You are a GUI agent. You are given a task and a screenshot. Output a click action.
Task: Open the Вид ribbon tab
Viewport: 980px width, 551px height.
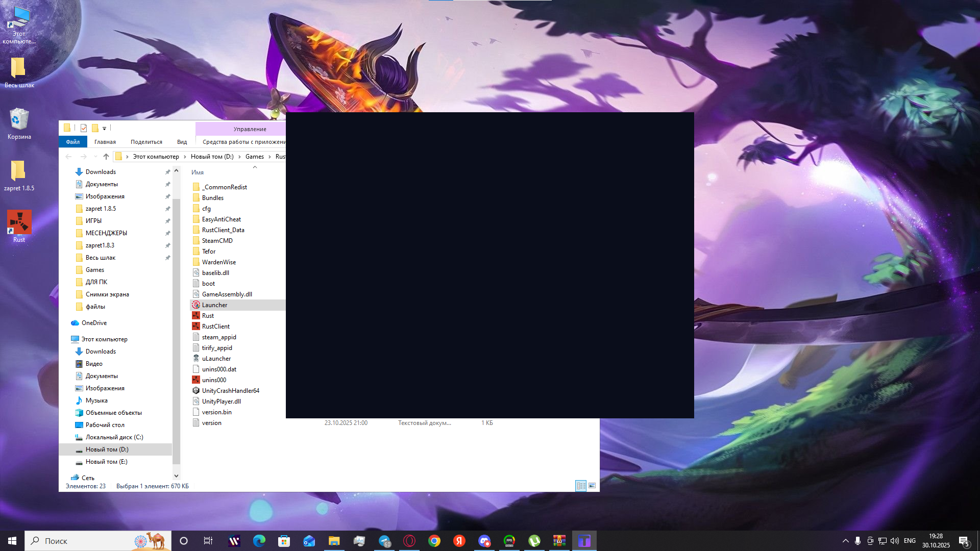click(182, 142)
